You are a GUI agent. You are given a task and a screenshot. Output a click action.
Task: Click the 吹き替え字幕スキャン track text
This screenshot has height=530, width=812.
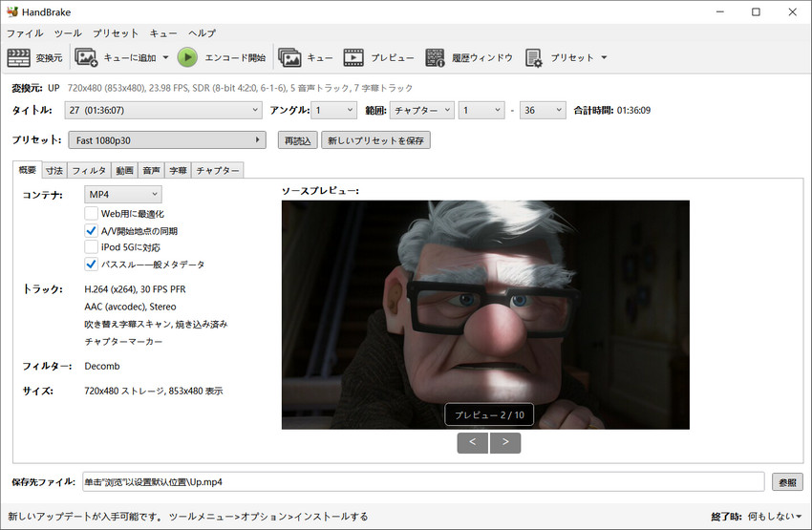tap(156, 324)
